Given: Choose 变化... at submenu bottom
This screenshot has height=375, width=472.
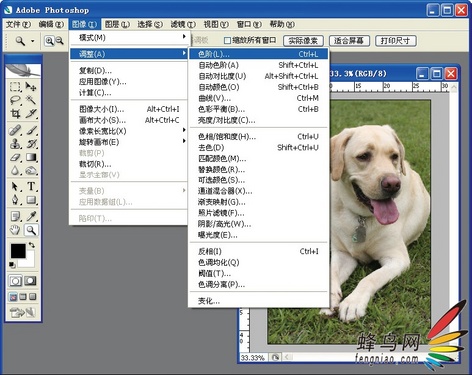Looking at the screenshot, I should pos(258,301).
